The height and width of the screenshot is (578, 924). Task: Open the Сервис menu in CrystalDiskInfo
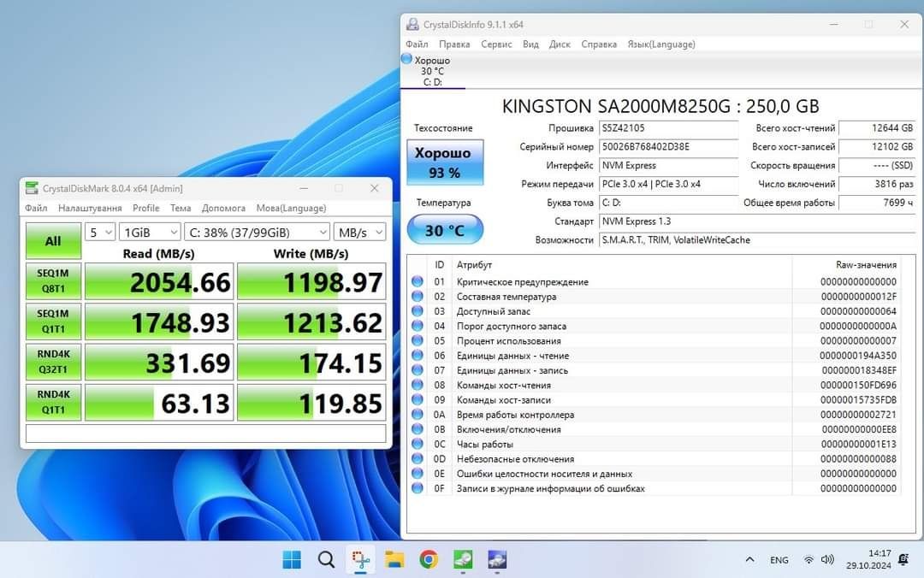point(496,44)
